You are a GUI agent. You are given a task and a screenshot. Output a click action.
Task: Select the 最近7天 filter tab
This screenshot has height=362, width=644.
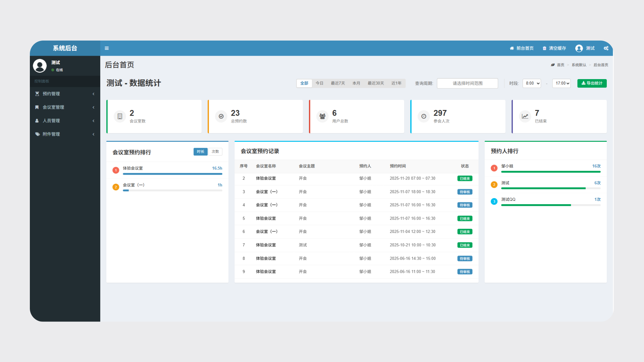[338, 83]
